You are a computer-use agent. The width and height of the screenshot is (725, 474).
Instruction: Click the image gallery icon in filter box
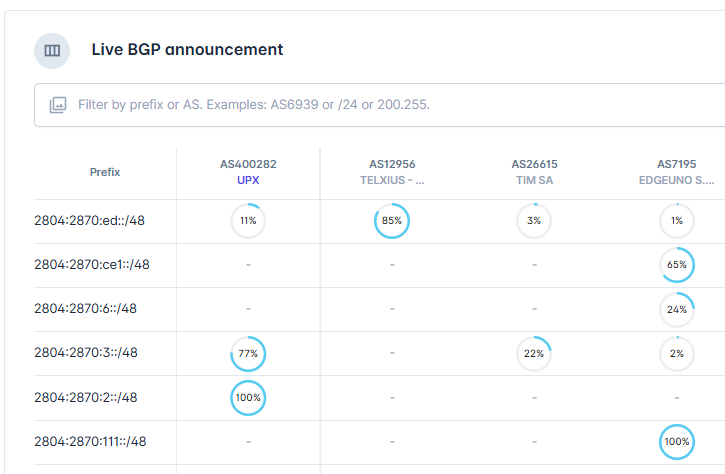58,105
